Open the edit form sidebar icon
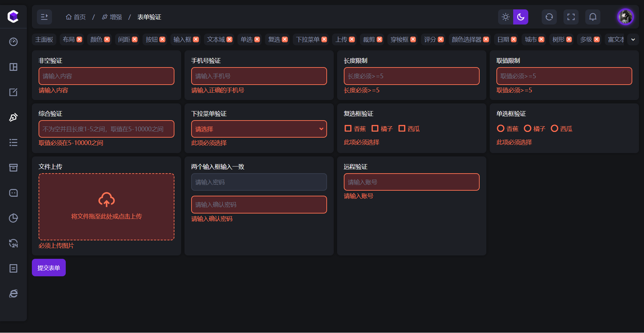 click(13, 92)
